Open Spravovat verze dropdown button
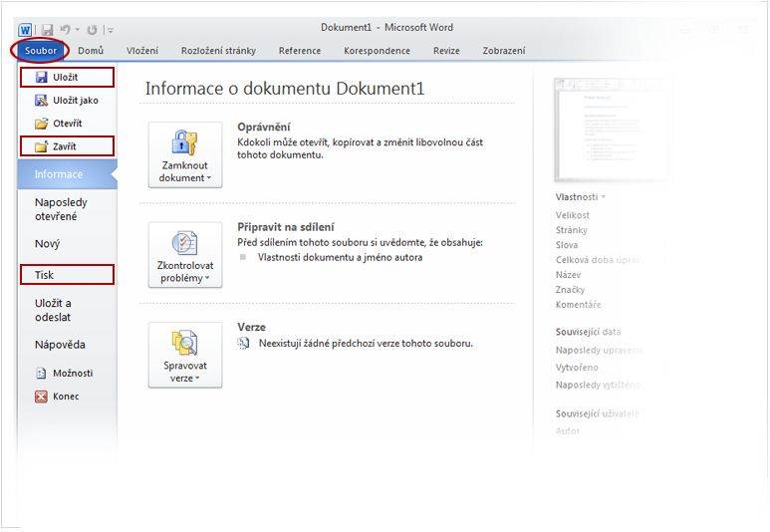Screen dimensions: 770x532 tap(185, 355)
